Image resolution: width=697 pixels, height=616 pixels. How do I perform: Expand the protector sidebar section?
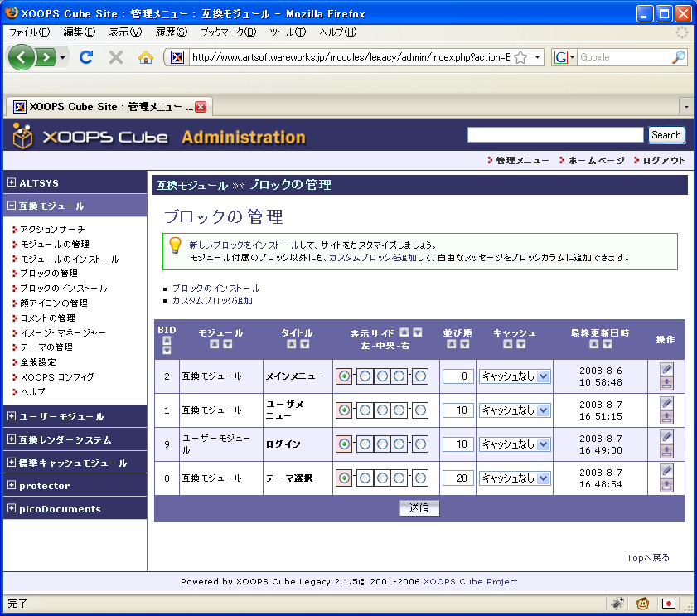click(x=12, y=486)
